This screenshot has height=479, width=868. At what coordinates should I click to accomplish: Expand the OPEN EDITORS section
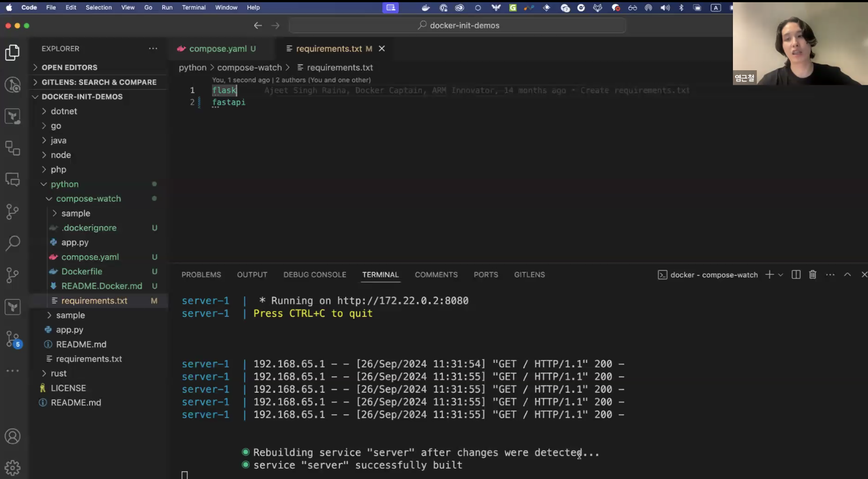[x=69, y=67]
